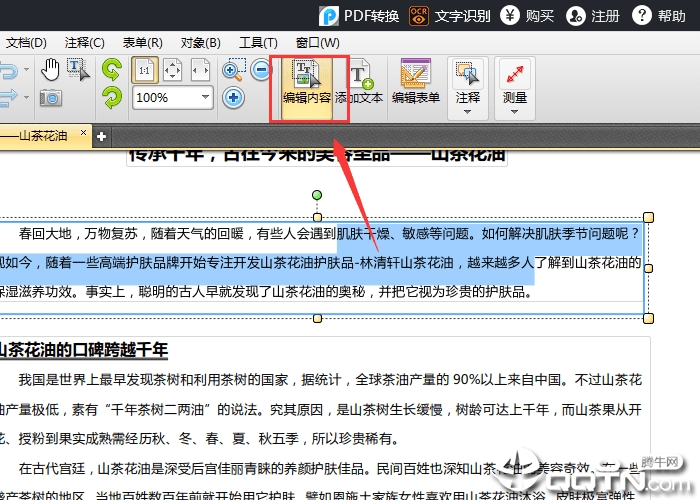Open the 表单(R) menu
Image resolution: width=700 pixels, height=500 pixels.
coord(143,42)
